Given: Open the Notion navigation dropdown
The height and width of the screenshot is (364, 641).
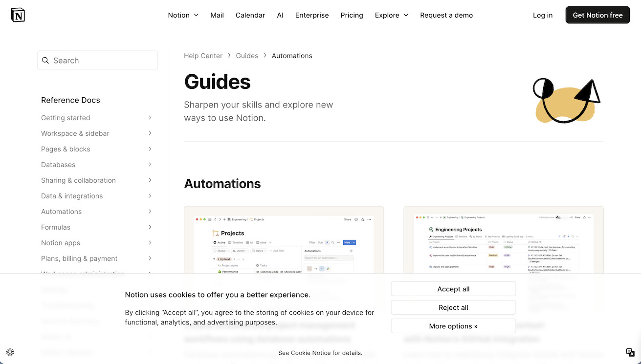Looking at the screenshot, I should (183, 15).
